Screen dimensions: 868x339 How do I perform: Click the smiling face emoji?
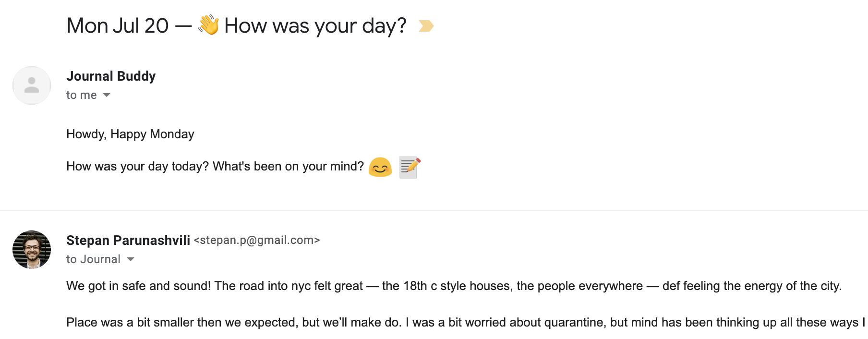pyautogui.click(x=380, y=167)
